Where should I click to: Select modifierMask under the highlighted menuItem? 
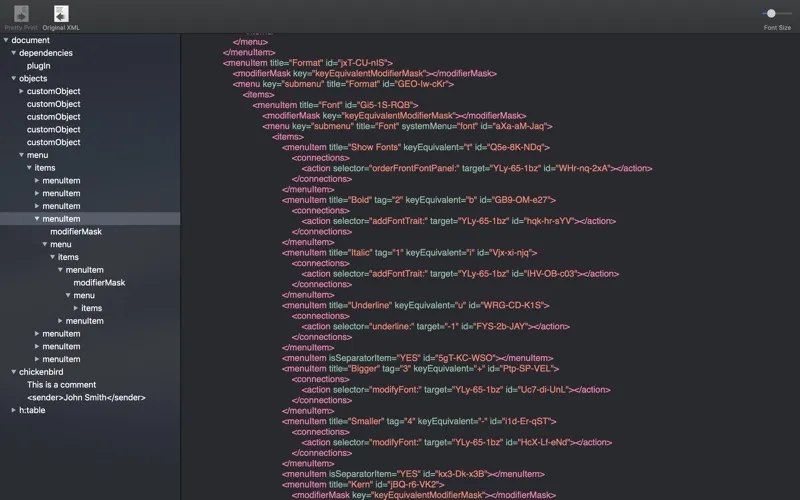click(76, 231)
